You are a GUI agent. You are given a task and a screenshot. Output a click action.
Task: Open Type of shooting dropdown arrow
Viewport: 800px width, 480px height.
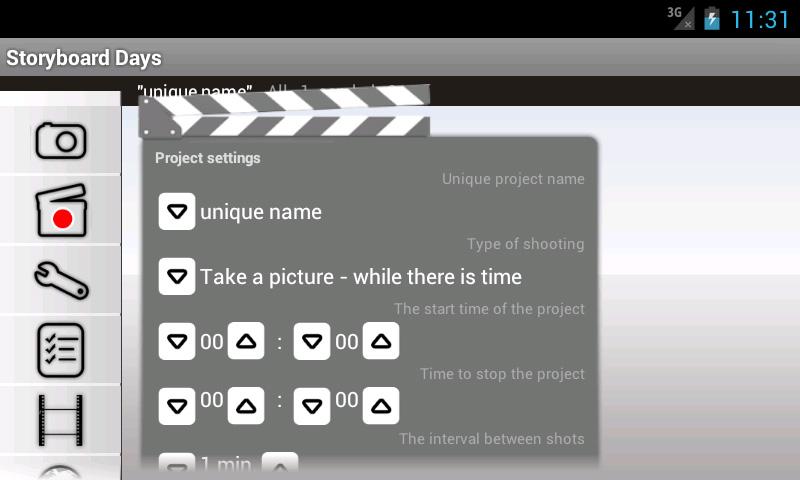(177, 276)
